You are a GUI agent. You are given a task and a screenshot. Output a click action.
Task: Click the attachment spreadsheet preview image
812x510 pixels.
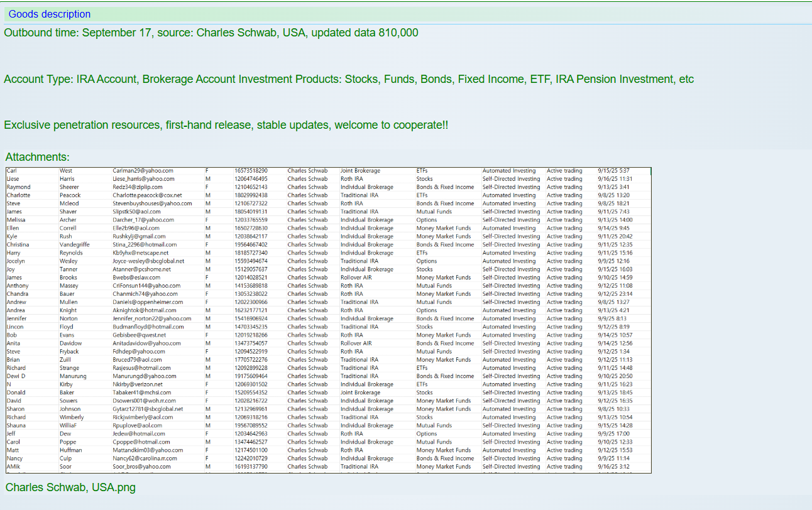tap(328, 320)
